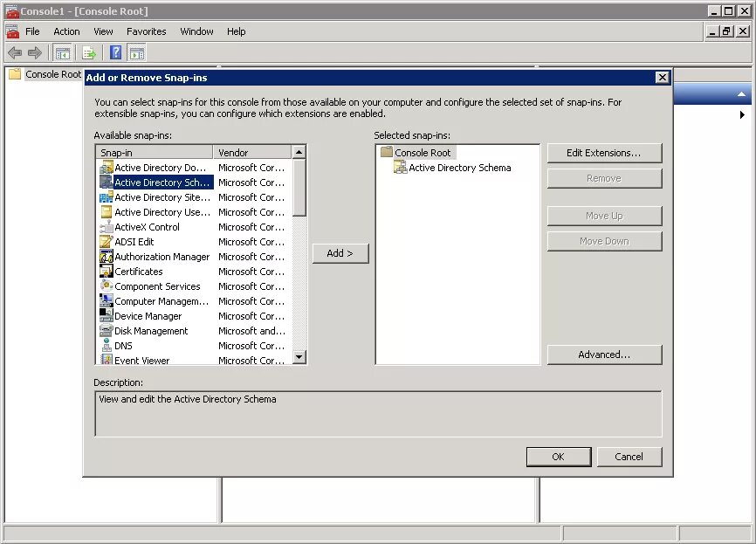
Task: Click the snap-in list scroll up arrow
Action: 299,152
